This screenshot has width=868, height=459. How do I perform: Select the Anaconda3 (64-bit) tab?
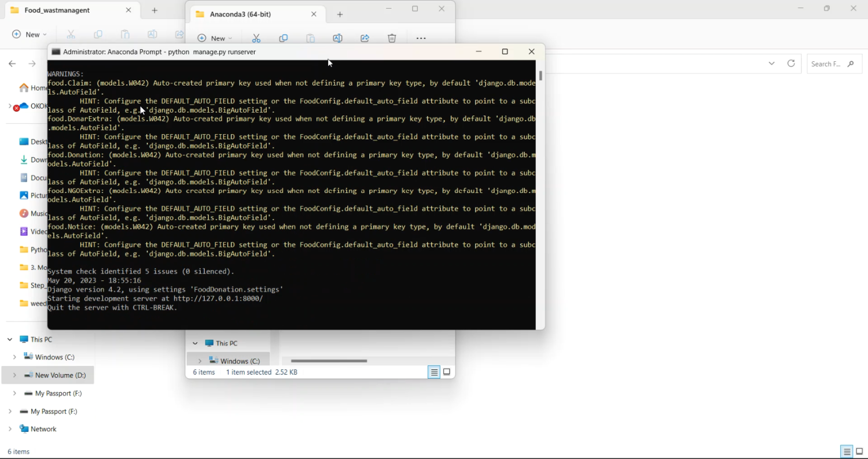coord(256,14)
